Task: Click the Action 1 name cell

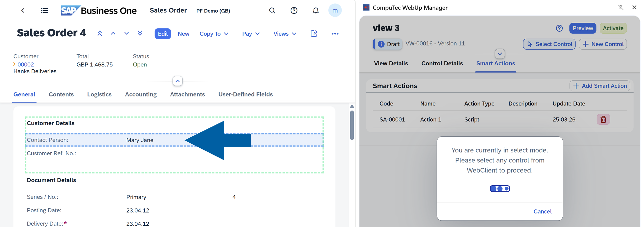Action: pyautogui.click(x=431, y=119)
